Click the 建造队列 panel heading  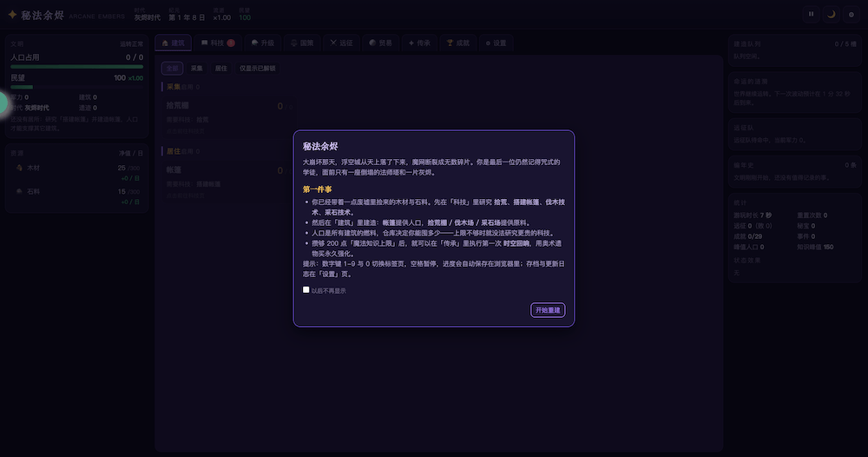747,43
